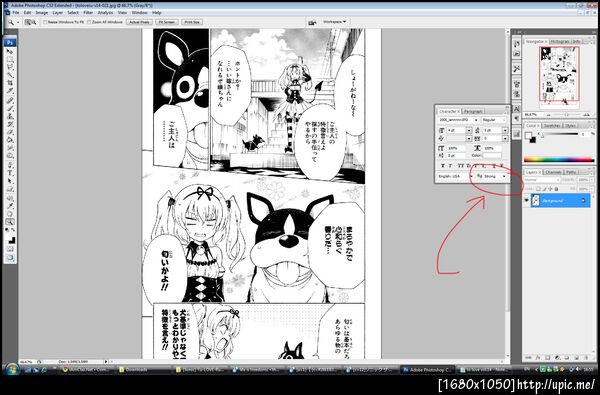Click the Actual Pixels button
Image resolution: width=600 pixels, height=395 pixels.
point(139,22)
